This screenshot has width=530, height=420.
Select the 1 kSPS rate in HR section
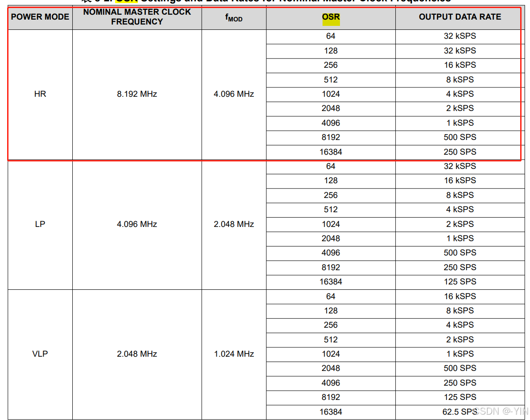click(x=460, y=123)
